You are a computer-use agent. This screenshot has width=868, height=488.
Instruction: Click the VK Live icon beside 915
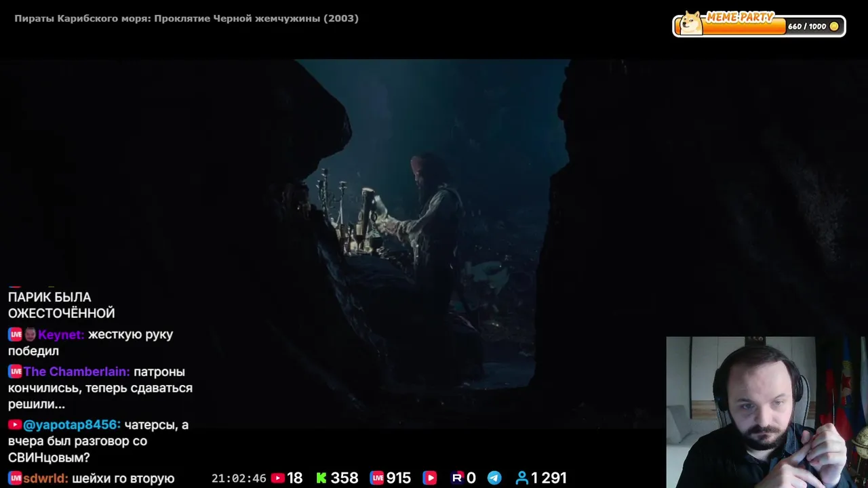pos(377,479)
